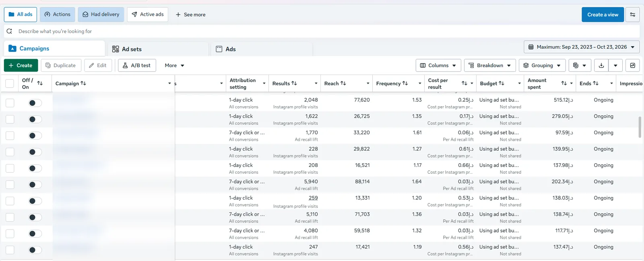This screenshot has width=644, height=261.
Task: Click the Describe what you're looking for field
Action: (x=322, y=31)
